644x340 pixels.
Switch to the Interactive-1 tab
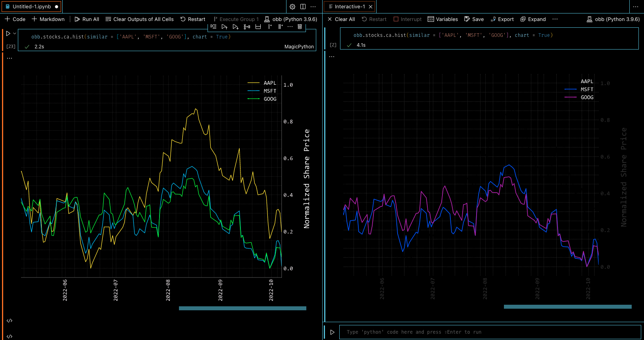point(350,7)
